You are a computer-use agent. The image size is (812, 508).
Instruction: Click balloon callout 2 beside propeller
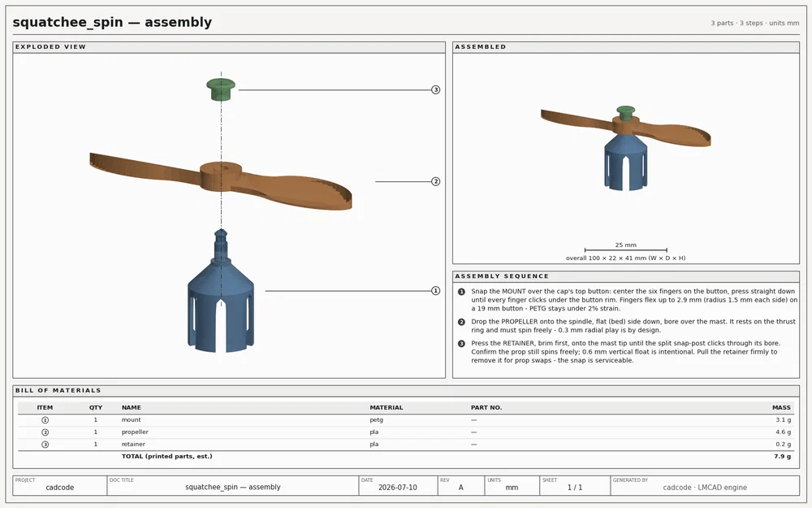tap(435, 181)
